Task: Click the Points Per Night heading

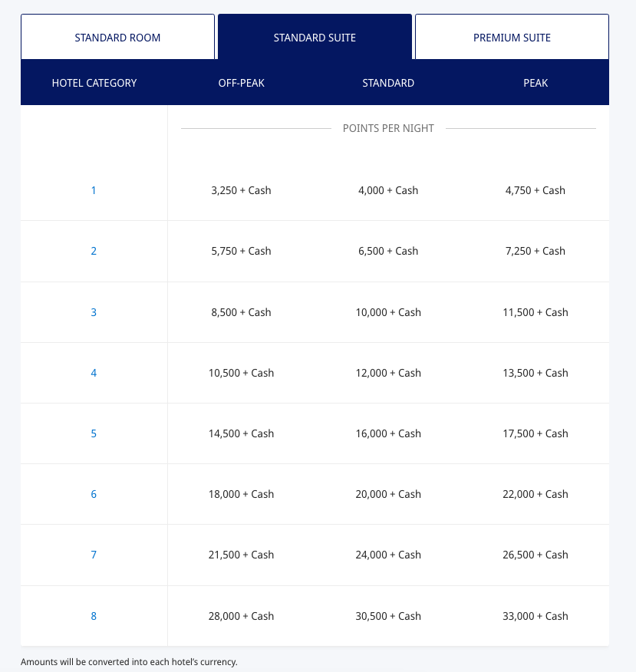Action: [388, 128]
